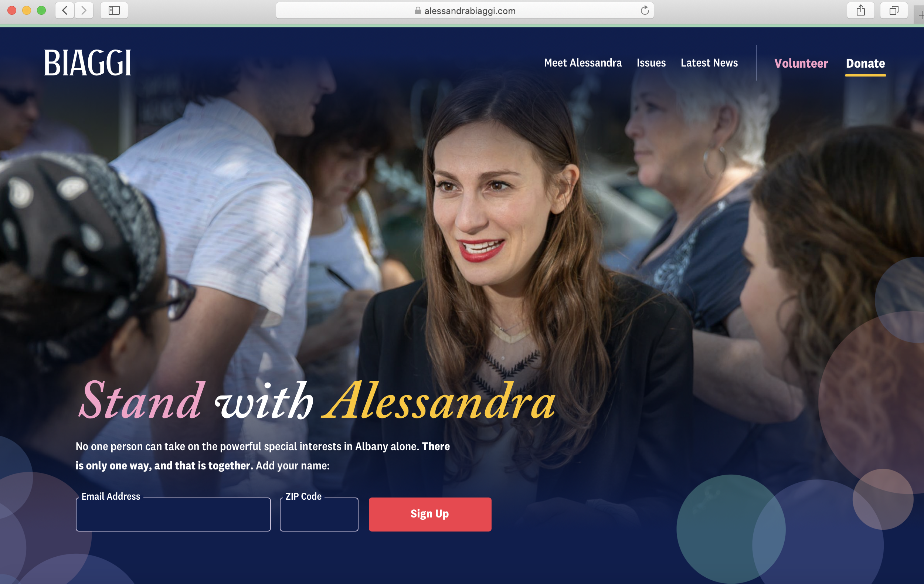924x584 pixels.
Task: Click the BIAGGI logo
Action: click(x=88, y=62)
